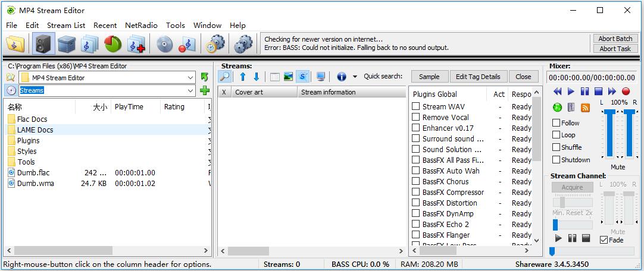
Task: Click the Abort Task button
Action: (x=615, y=48)
